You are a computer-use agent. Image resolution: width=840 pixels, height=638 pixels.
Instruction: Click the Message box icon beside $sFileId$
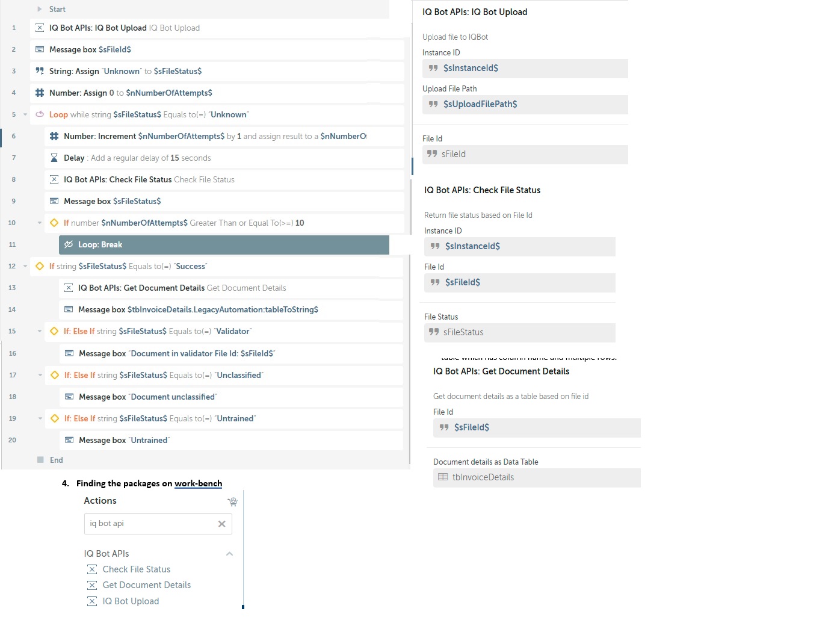pos(40,49)
